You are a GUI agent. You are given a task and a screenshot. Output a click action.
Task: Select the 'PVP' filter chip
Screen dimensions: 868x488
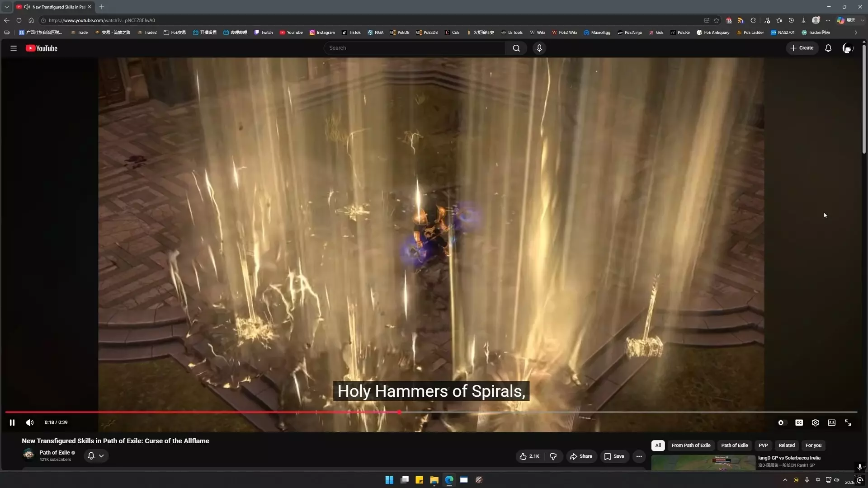coord(763,446)
